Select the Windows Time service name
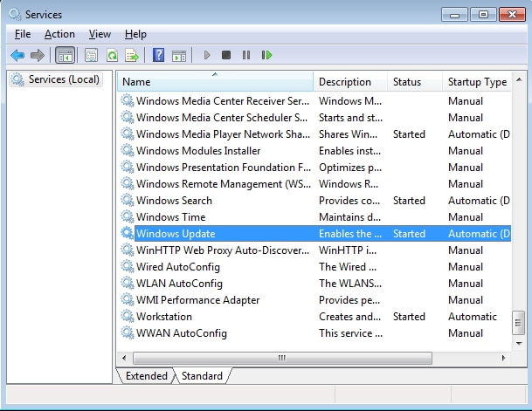532x411 pixels. pyautogui.click(x=170, y=217)
